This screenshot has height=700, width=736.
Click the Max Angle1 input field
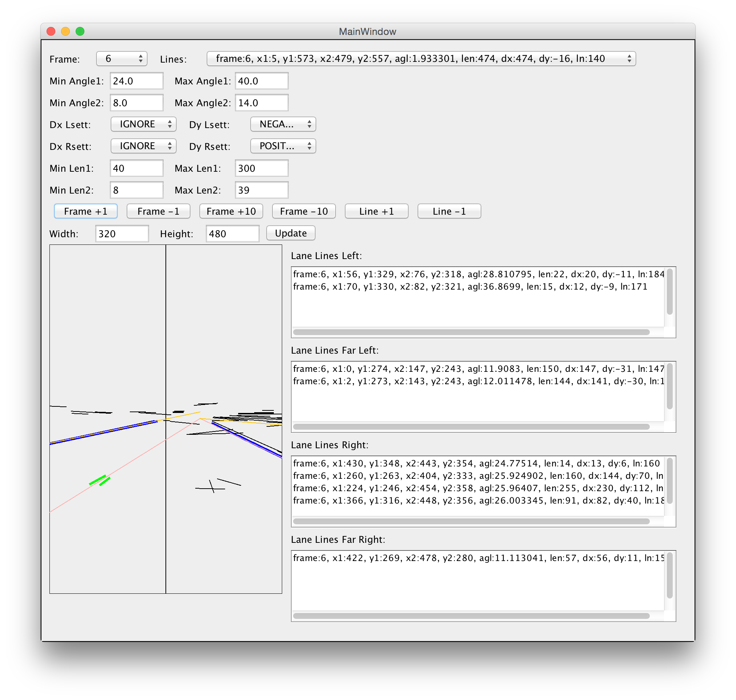tap(261, 81)
